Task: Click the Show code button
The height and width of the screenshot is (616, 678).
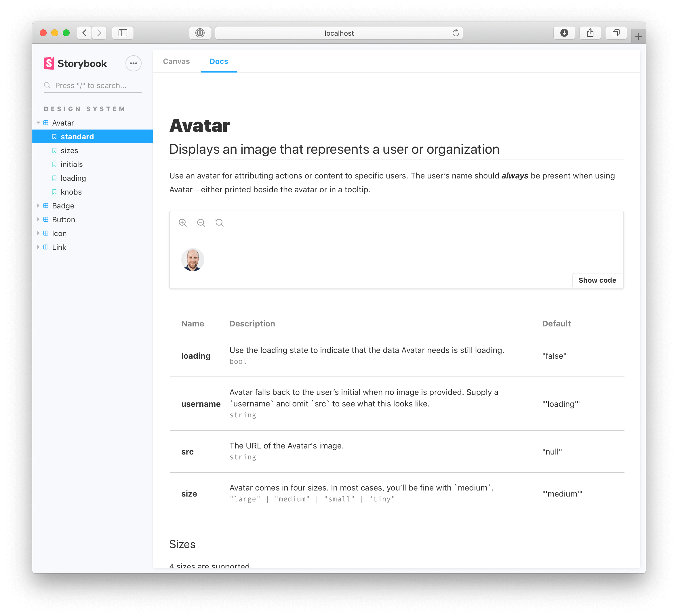Action: pos(597,281)
